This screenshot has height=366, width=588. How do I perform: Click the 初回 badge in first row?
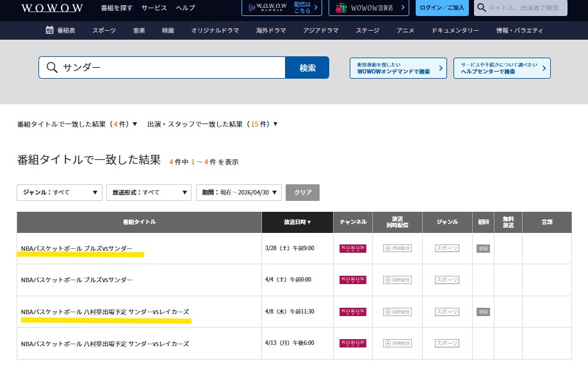tap(483, 248)
